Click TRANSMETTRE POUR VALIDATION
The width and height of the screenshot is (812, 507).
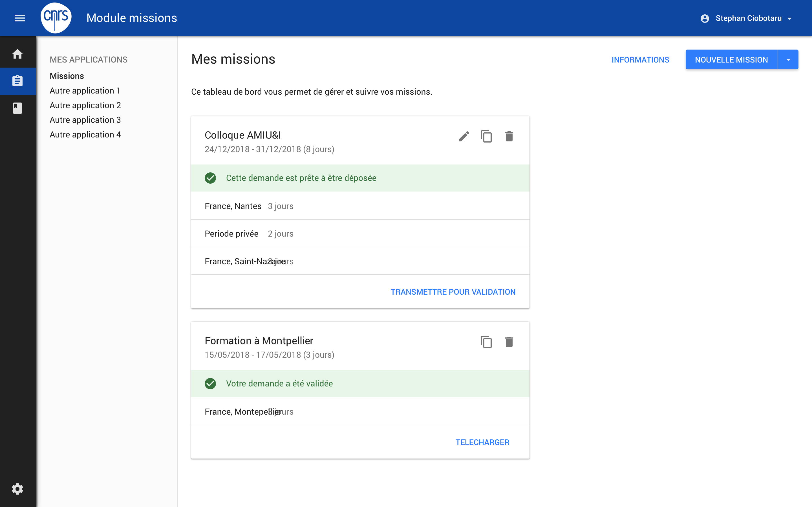coord(453,292)
